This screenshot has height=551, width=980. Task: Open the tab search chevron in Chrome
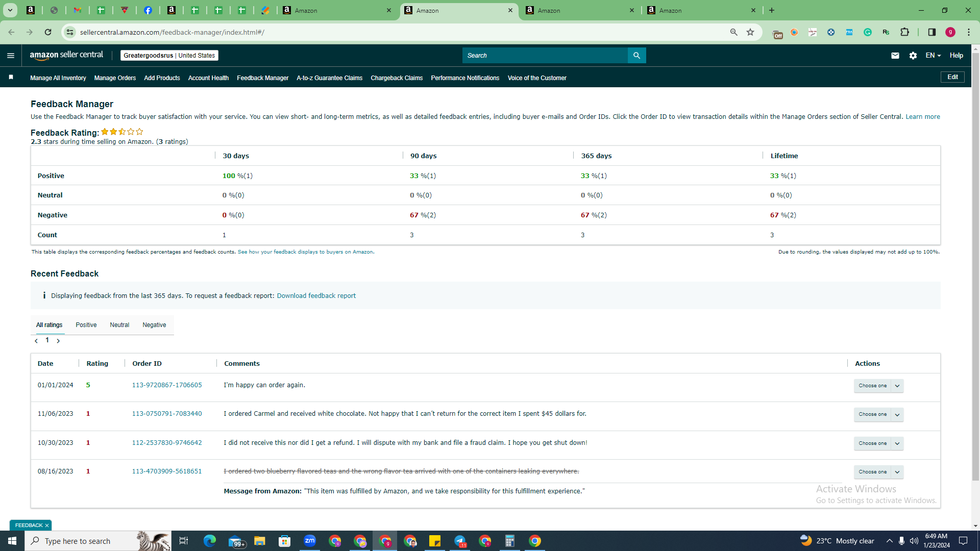pos(10,10)
